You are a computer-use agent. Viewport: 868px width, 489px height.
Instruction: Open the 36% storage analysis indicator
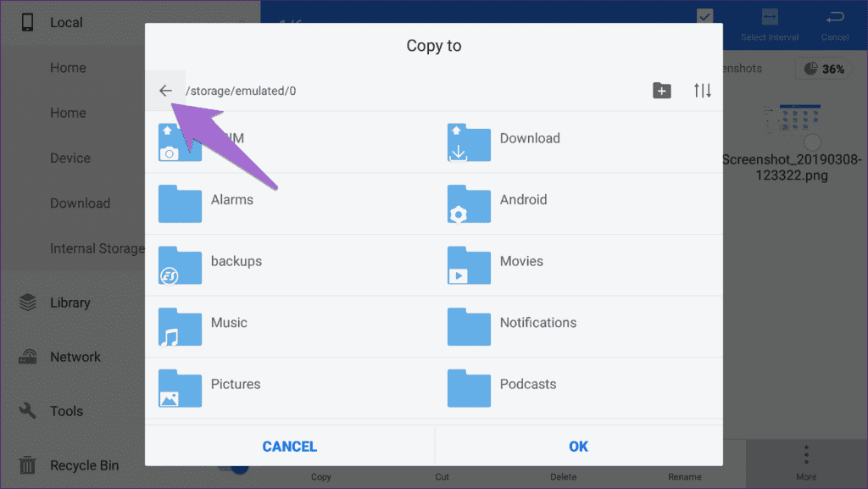(824, 69)
